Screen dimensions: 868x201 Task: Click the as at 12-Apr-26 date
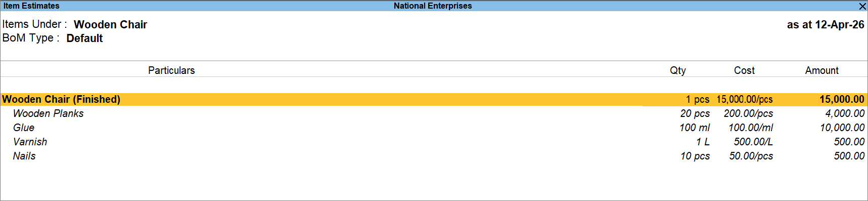(x=826, y=25)
